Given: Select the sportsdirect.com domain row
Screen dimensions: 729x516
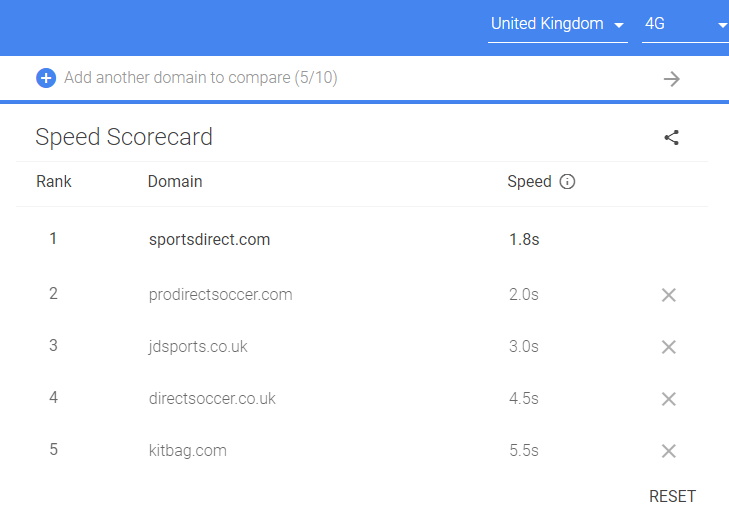Looking at the screenshot, I should click(x=209, y=240).
